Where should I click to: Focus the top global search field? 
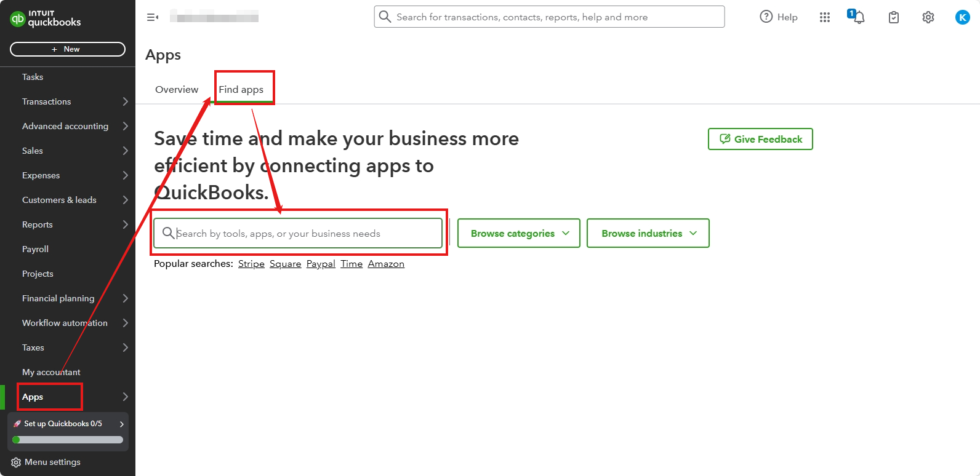click(x=549, y=17)
